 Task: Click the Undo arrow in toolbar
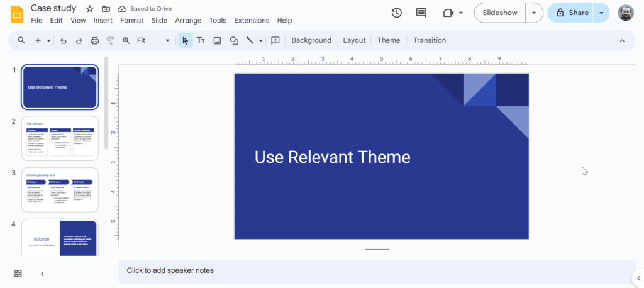coord(63,40)
